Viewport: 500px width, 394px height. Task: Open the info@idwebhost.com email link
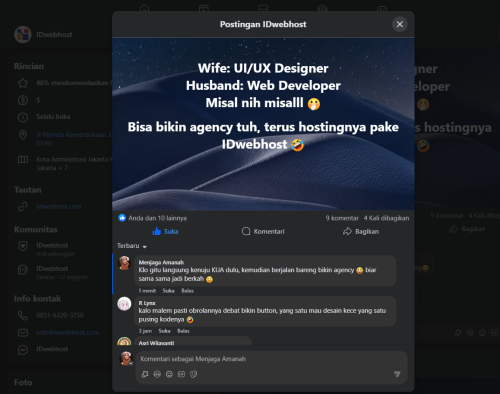(x=68, y=333)
